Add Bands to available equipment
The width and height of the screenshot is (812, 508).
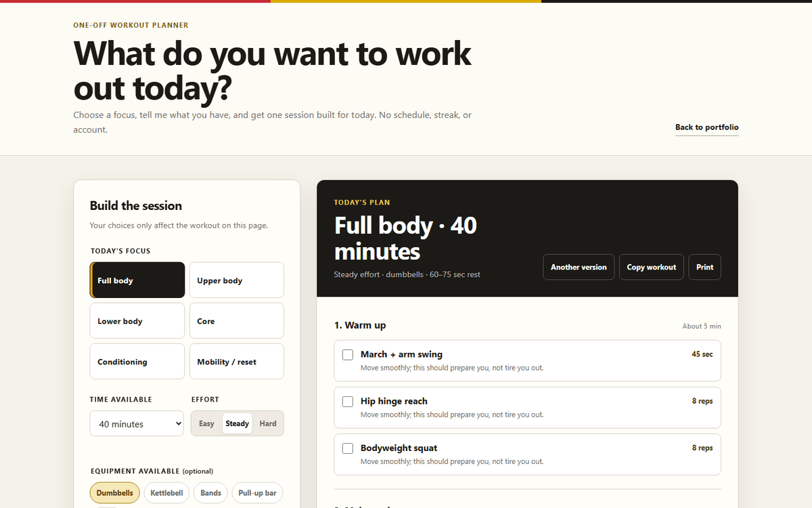coord(210,492)
